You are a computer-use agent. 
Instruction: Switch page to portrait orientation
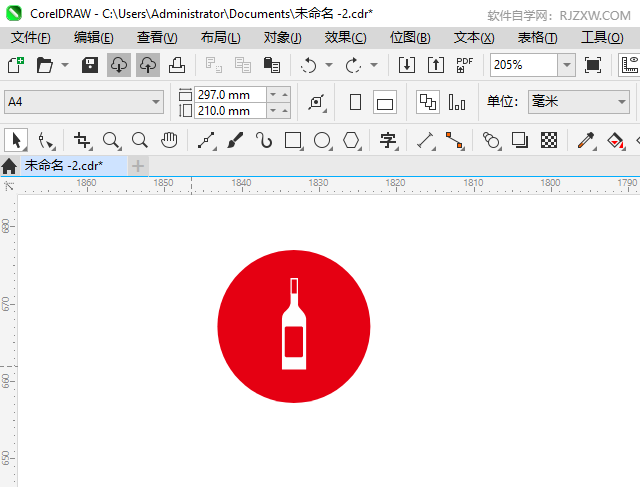pos(355,102)
